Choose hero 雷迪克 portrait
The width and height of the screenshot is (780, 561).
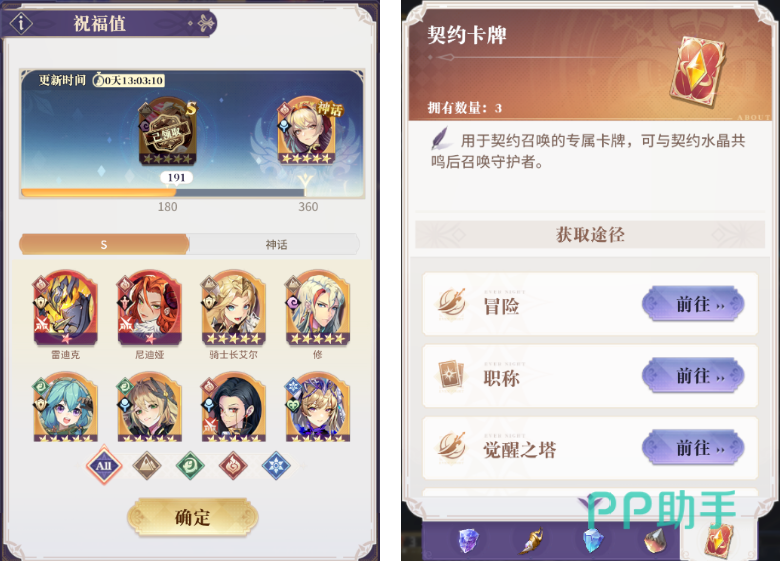65,307
